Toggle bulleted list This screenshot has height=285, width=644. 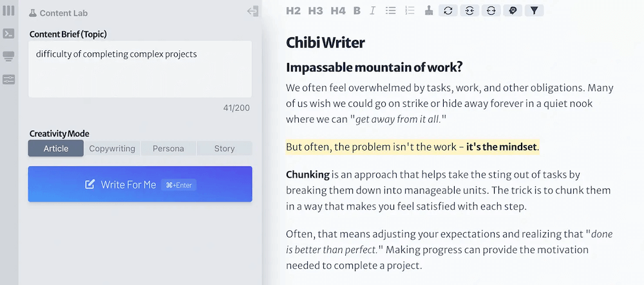pyautogui.click(x=390, y=10)
